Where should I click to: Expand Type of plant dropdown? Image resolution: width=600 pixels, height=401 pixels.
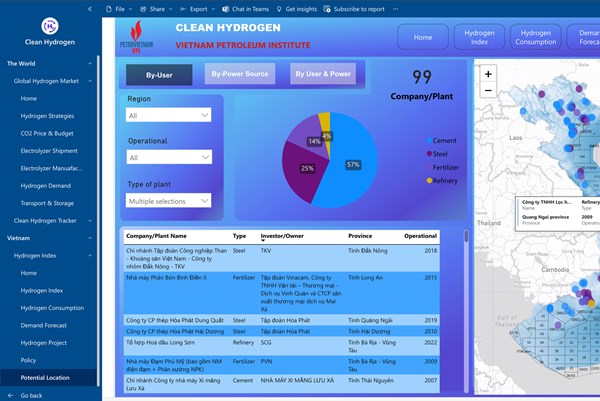169,201
